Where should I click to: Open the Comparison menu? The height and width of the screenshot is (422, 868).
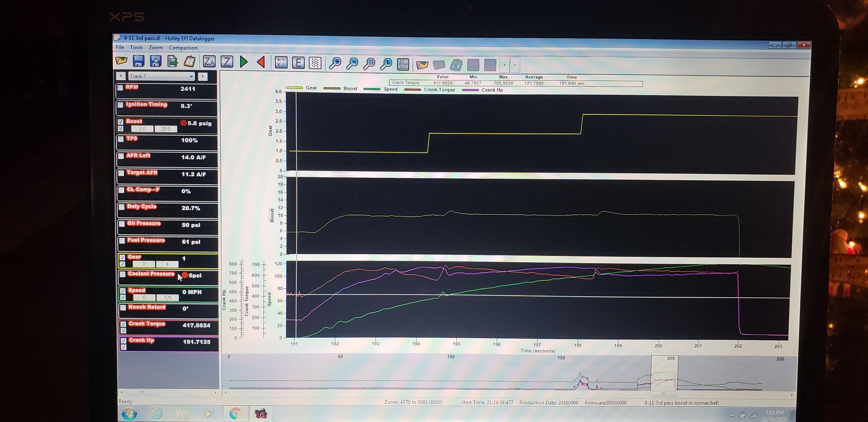183,48
